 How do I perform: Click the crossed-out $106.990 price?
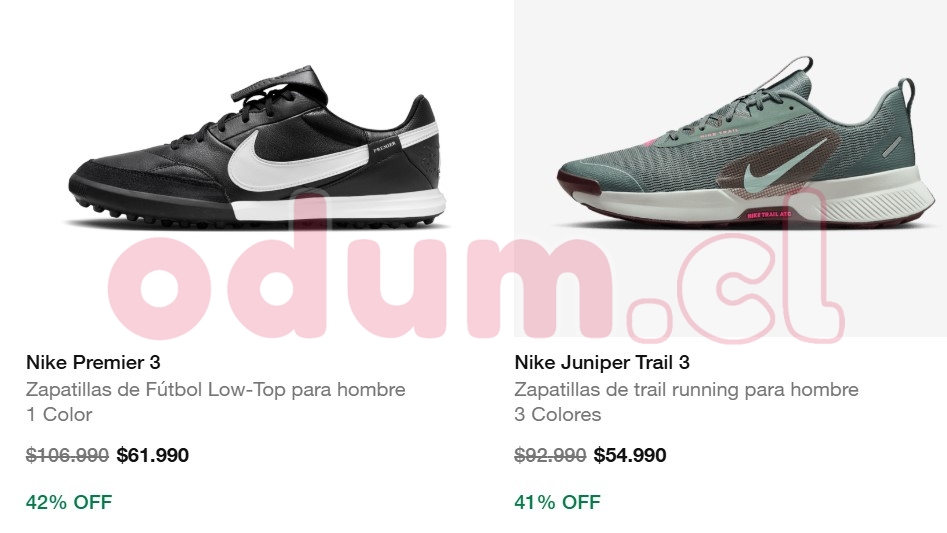[67, 455]
